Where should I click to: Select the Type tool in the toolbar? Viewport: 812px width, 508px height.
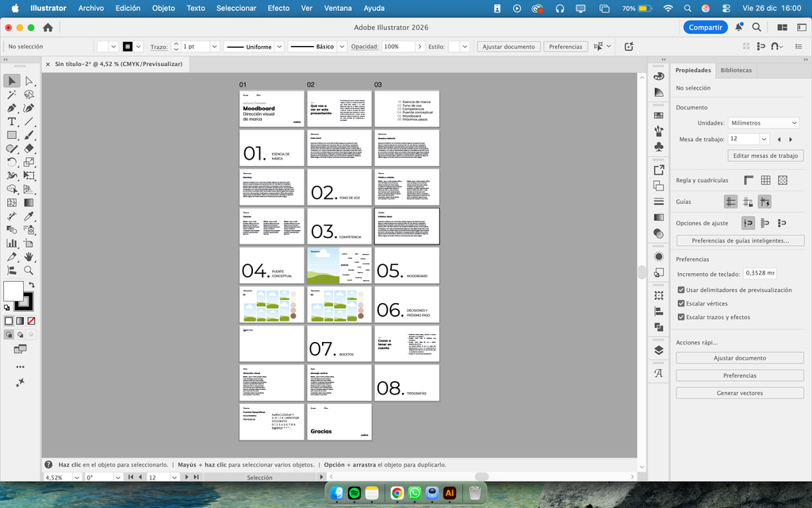pos(11,121)
